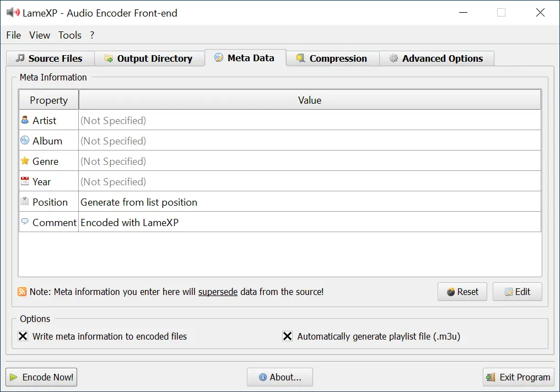Click the Genre property label
This screenshot has height=392, width=560.
pos(45,161)
